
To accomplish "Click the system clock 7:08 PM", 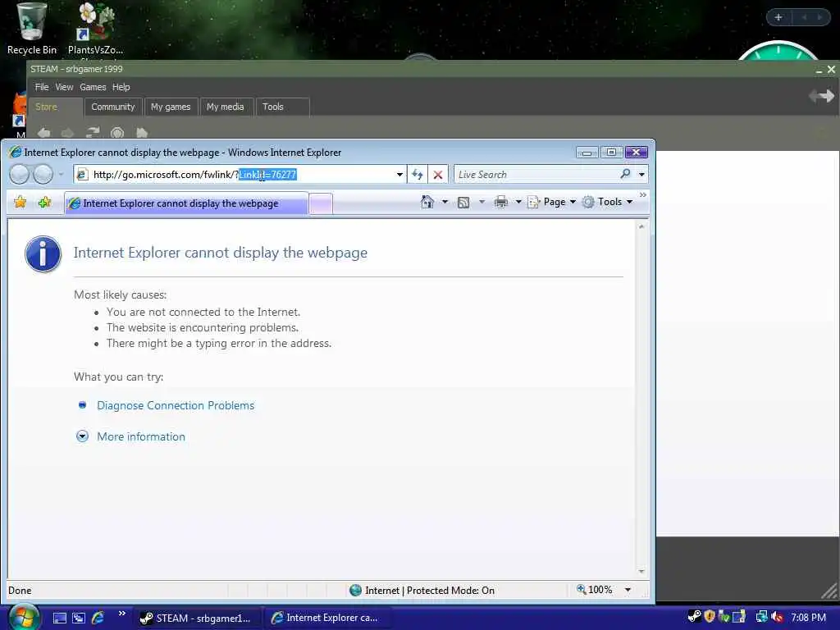I will click(x=808, y=618).
